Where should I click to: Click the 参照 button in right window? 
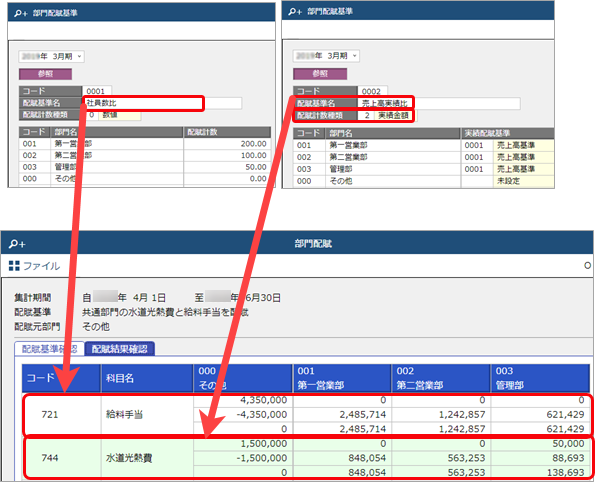click(320, 74)
